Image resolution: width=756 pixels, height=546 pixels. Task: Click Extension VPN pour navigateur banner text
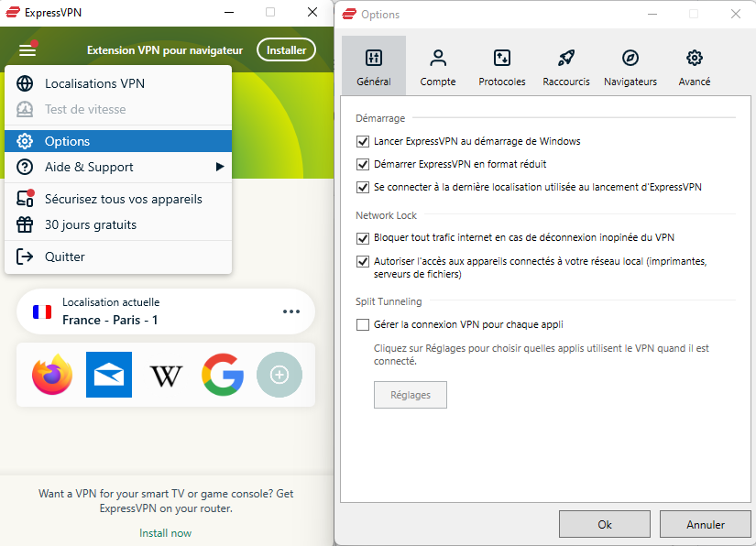point(165,50)
